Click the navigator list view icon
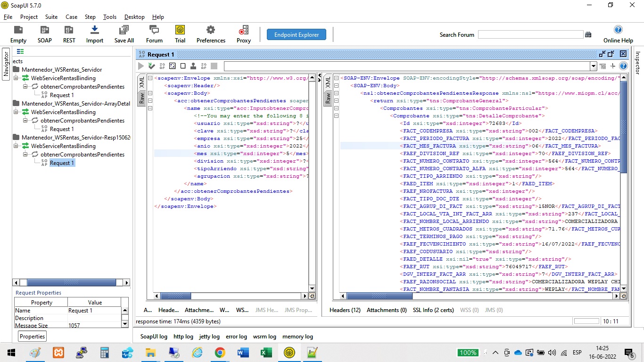The height and width of the screenshot is (362, 644). pos(20,52)
